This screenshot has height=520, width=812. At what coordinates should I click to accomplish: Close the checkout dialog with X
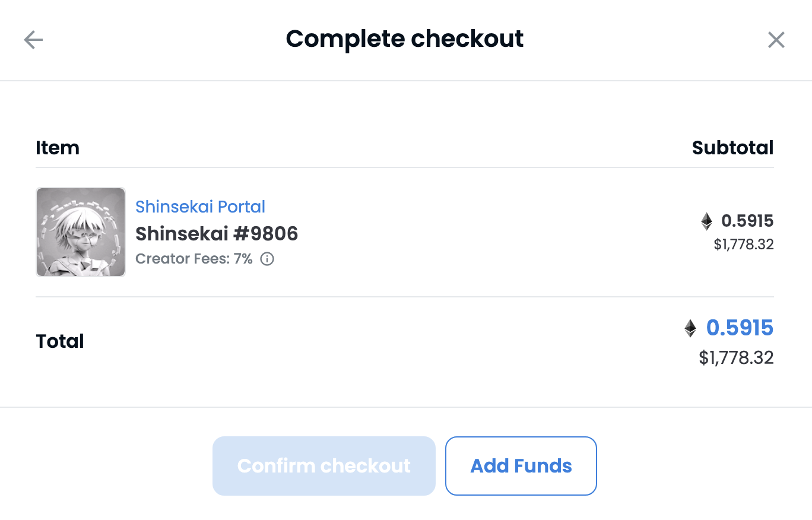pyautogui.click(x=776, y=40)
